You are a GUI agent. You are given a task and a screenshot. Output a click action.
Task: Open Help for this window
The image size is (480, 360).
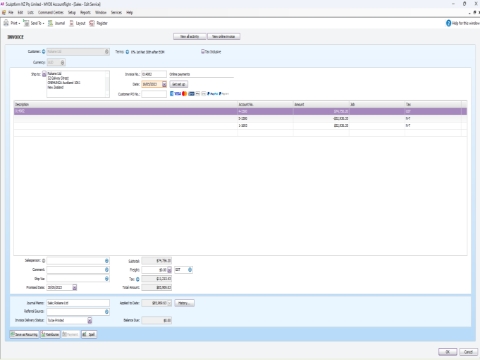(x=463, y=23)
